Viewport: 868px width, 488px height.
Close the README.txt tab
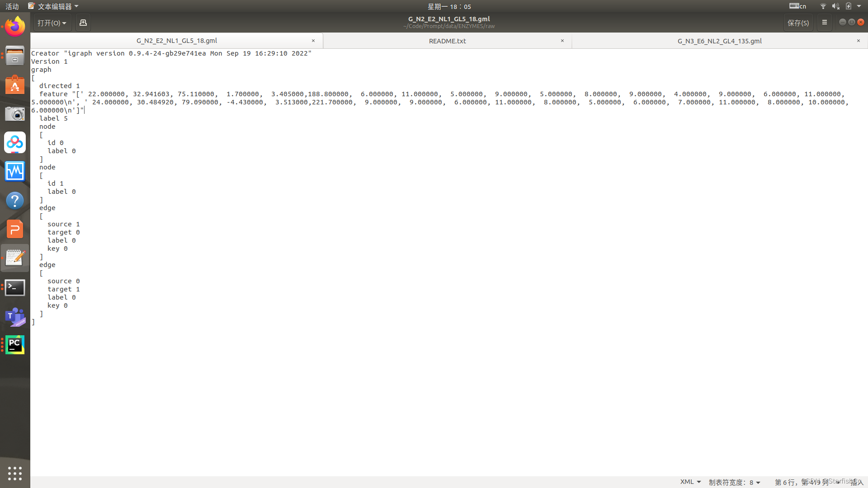(x=562, y=41)
